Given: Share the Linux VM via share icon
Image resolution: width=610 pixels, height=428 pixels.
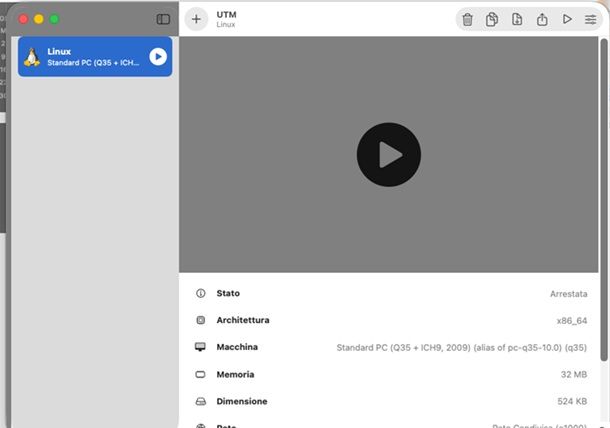Looking at the screenshot, I should tap(542, 19).
